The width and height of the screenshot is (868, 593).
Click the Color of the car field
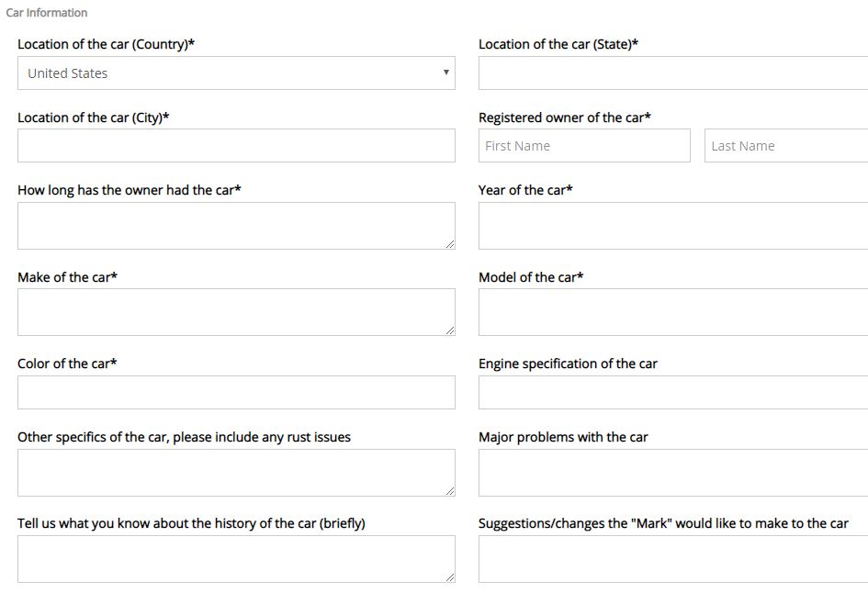236,393
